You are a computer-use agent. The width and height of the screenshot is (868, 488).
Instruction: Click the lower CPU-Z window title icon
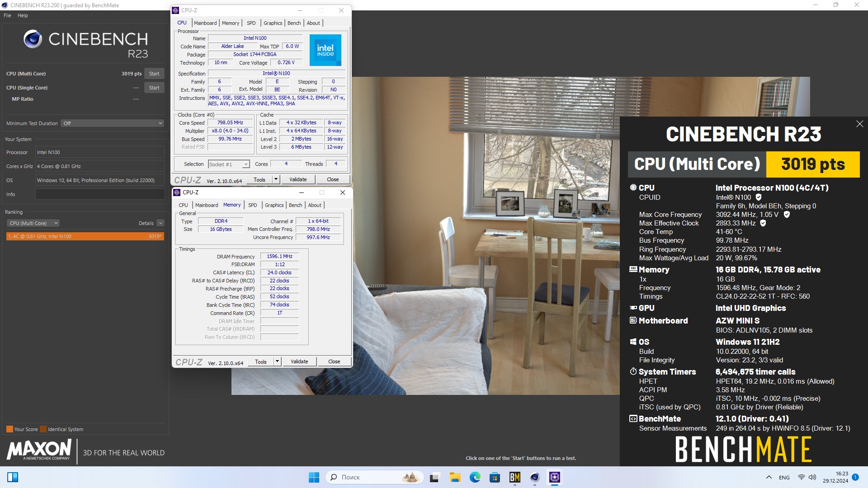pos(177,192)
